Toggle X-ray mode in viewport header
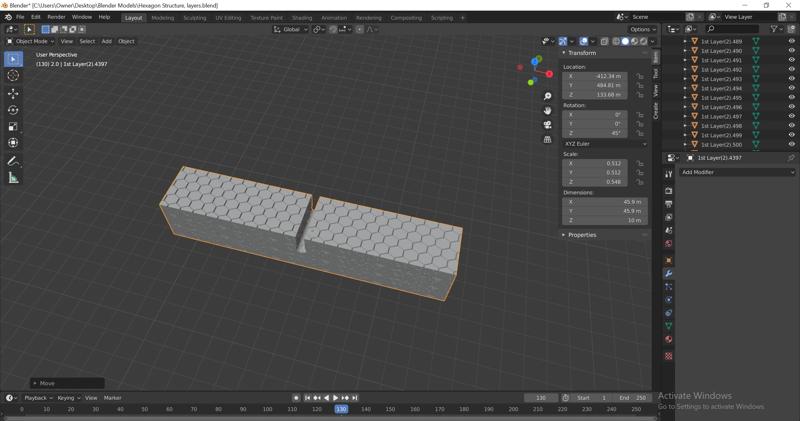The image size is (800, 421). point(605,41)
